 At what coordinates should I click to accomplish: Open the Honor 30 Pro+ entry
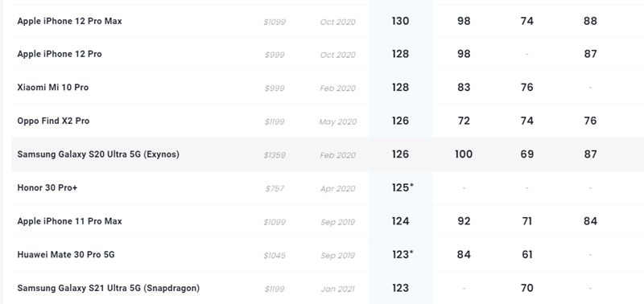(x=47, y=188)
